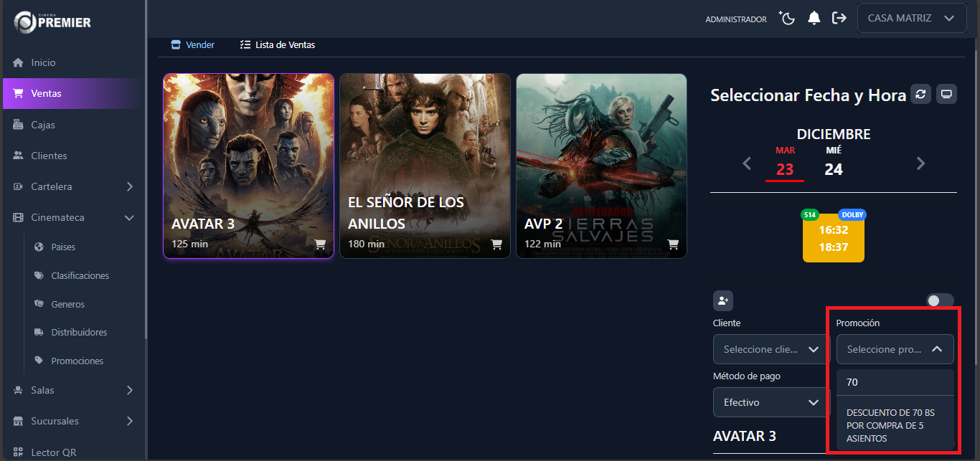The width and height of the screenshot is (980, 461).
Task: Select the 16:32 18:37 showtime block
Action: click(833, 238)
